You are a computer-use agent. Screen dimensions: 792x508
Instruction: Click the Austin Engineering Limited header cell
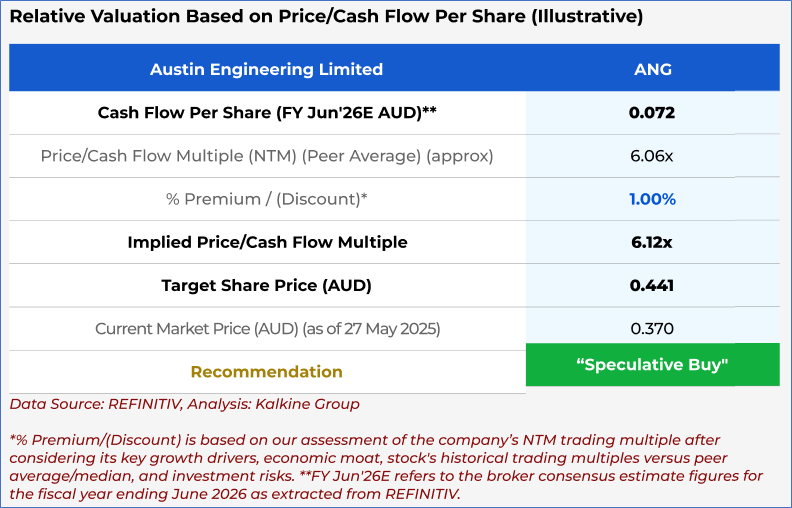click(266, 69)
